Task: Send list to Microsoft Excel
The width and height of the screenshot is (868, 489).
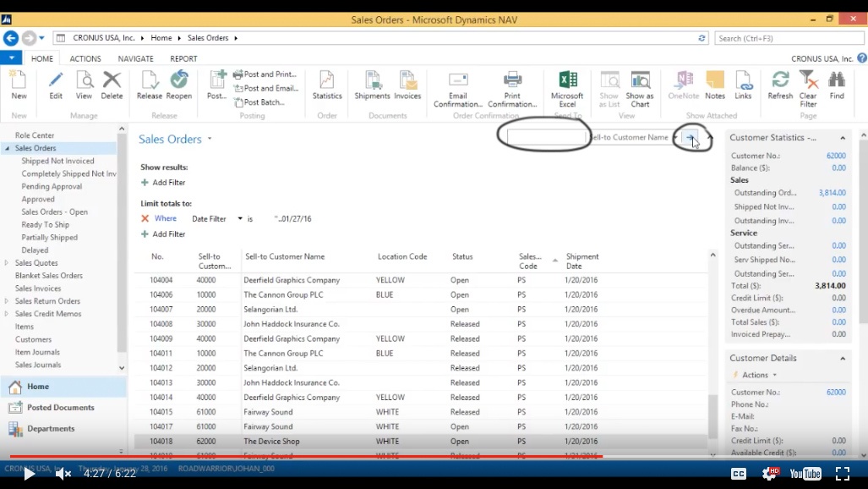Action: 567,89
